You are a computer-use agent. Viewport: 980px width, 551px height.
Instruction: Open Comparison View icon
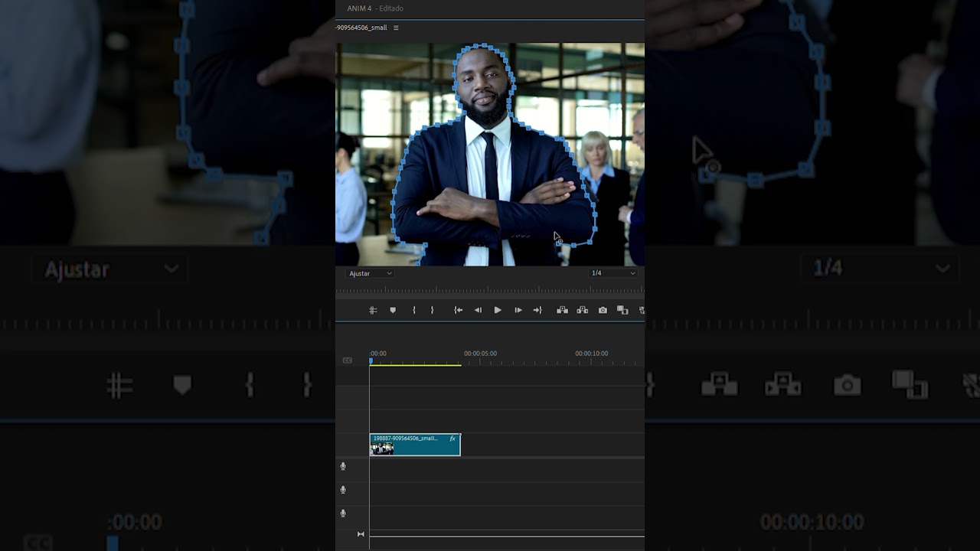(x=622, y=310)
